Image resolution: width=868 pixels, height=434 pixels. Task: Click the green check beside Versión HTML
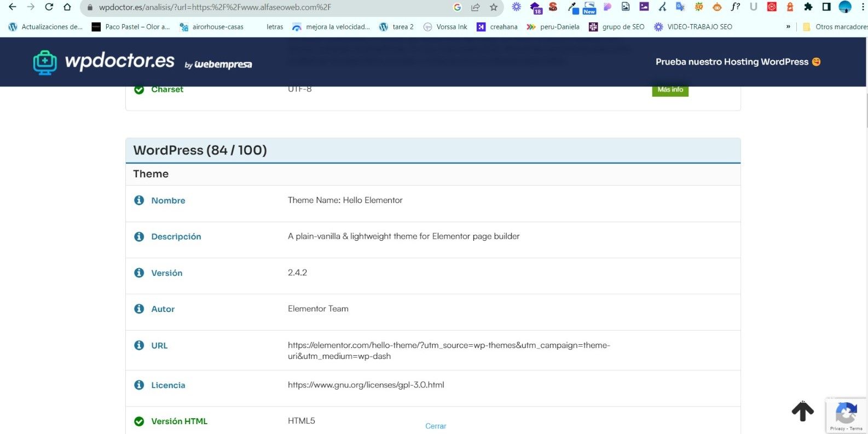139,421
